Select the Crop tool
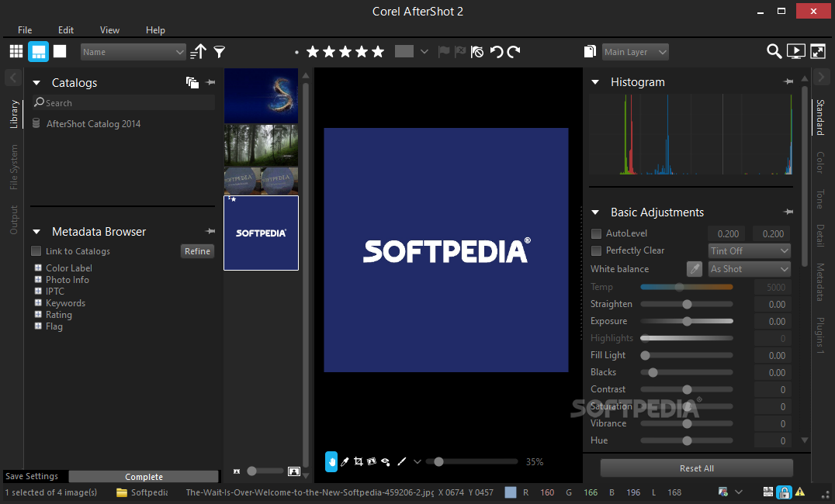Screen dimensions: 835x504 (359, 461)
